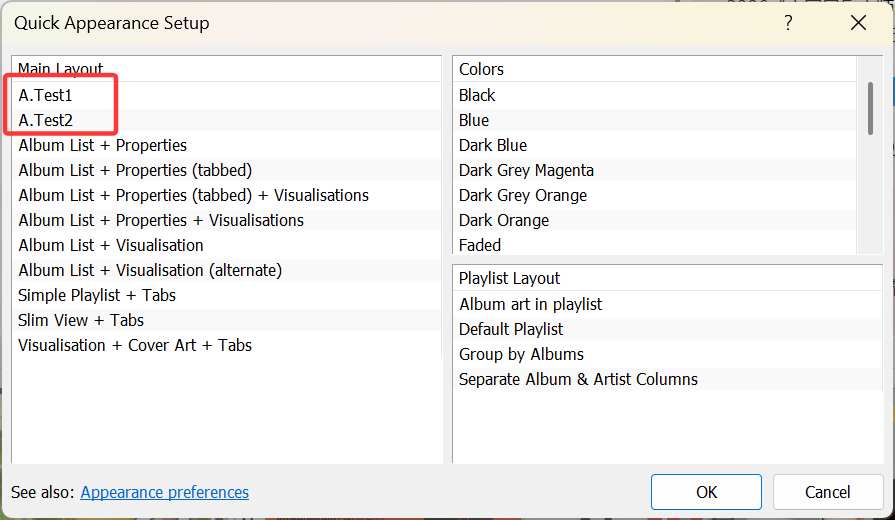Apply the Dark Blue color scheme
The width and height of the screenshot is (895, 520).
(x=493, y=145)
